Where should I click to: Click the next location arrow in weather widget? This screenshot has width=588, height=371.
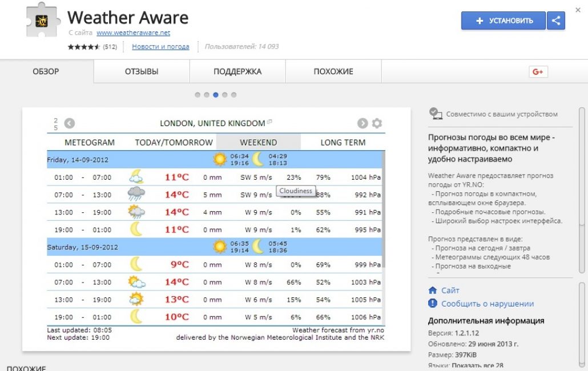[363, 123]
